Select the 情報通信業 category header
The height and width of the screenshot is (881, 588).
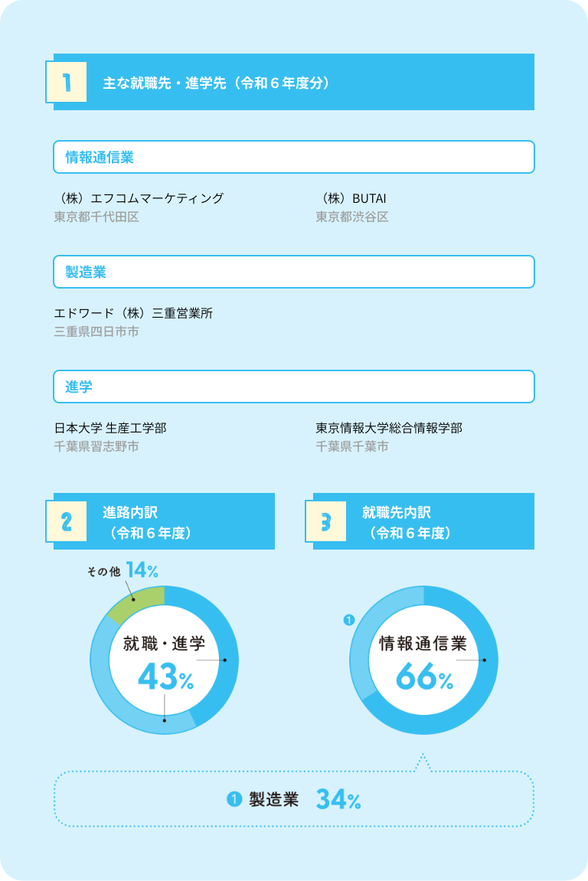click(x=294, y=157)
